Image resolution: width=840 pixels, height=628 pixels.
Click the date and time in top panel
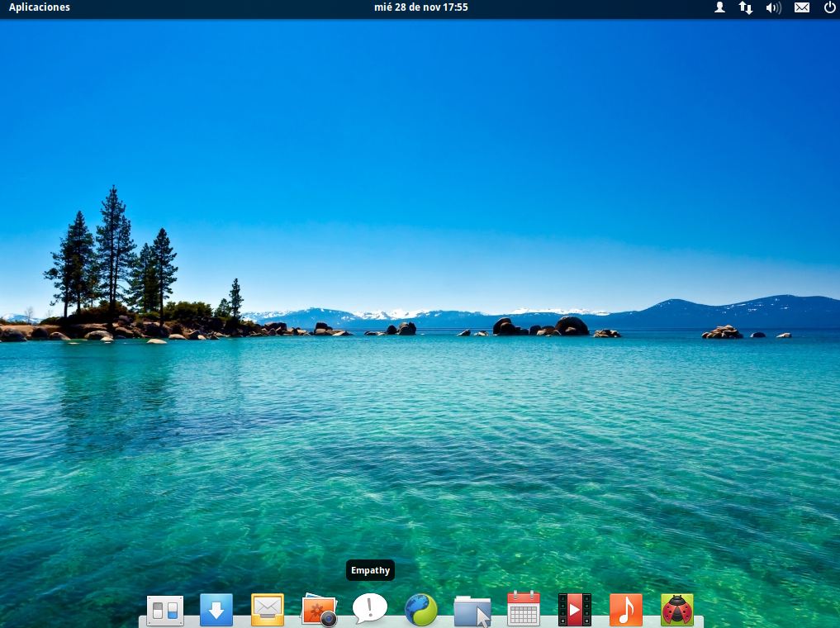[x=420, y=7]
